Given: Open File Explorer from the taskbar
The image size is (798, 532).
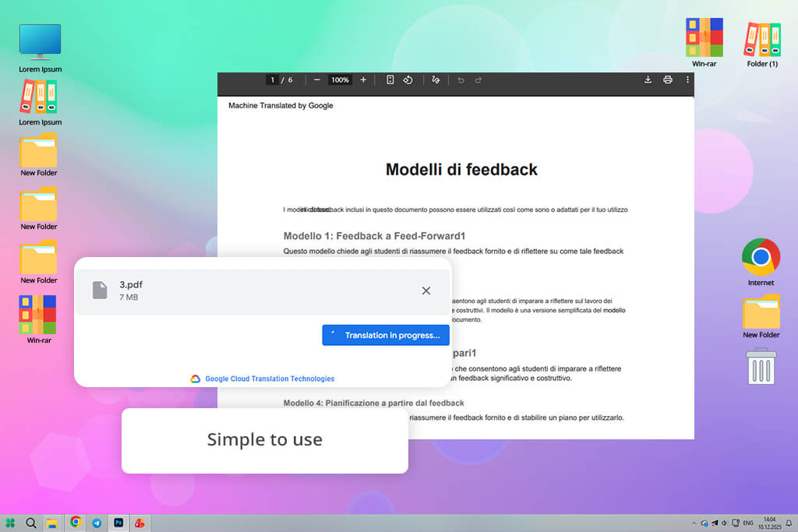Looking at the screenshot, I should (52, 523).
